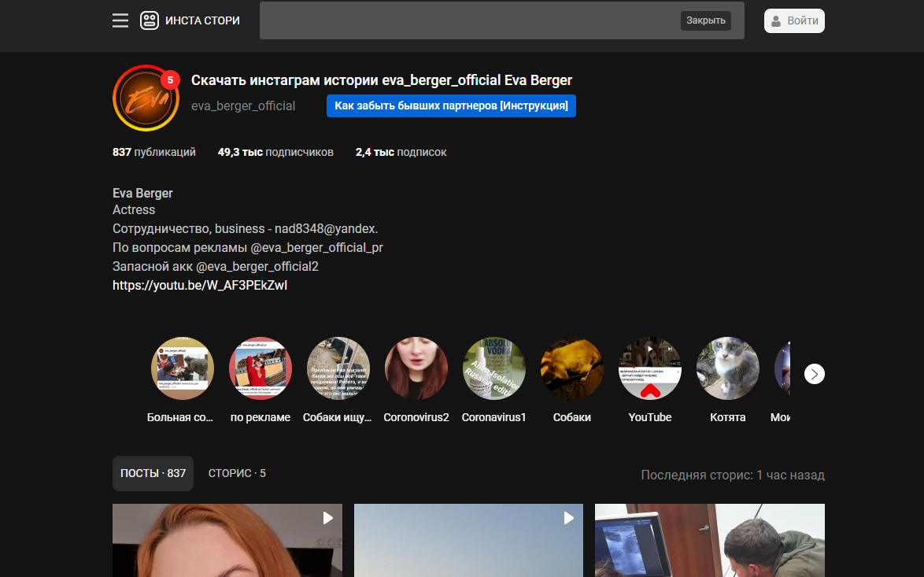Open the Coronavirus1 highlight circle
The height and width of the screenshot is (577, 924).
(x=493, y=368)
